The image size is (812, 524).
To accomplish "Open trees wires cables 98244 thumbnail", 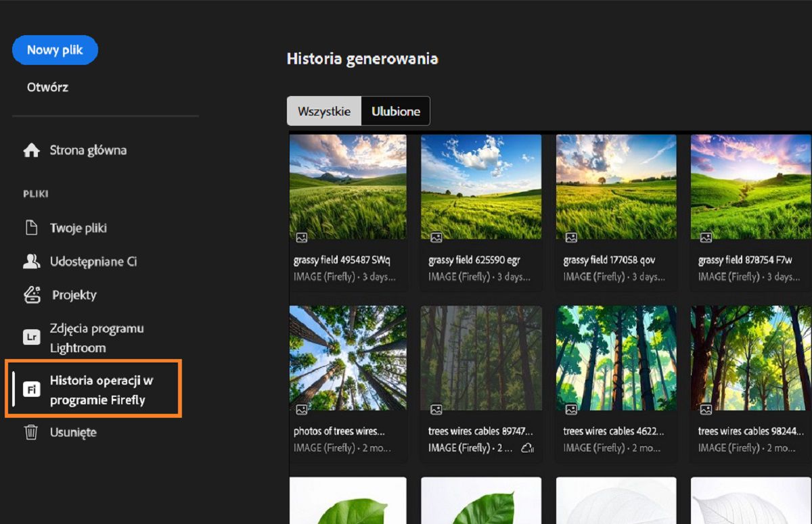I will [x=751, y=358].
